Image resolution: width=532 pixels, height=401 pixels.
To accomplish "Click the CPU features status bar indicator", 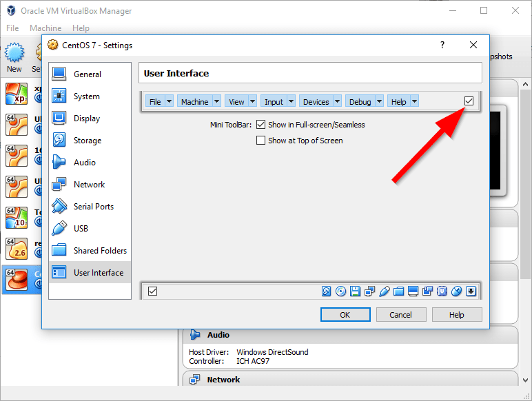I will 442,291.
